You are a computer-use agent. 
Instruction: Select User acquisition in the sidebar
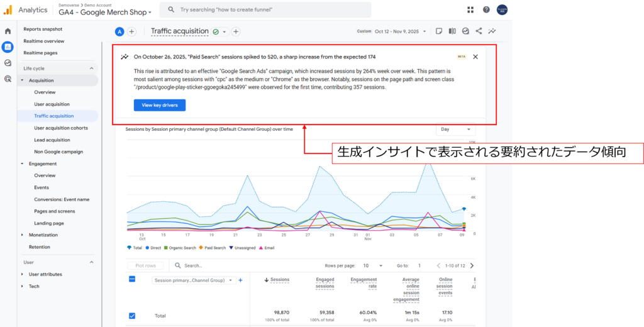click(x=52, y=104)
